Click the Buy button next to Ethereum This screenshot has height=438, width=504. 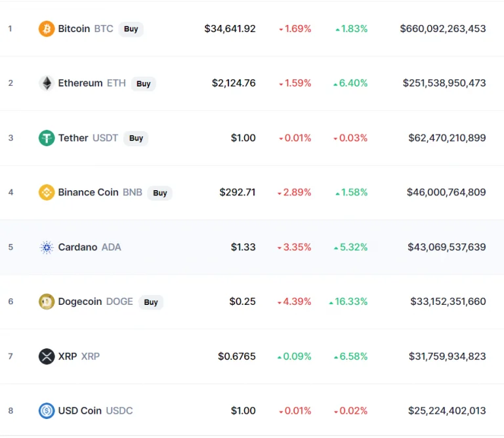click(143, 84)
